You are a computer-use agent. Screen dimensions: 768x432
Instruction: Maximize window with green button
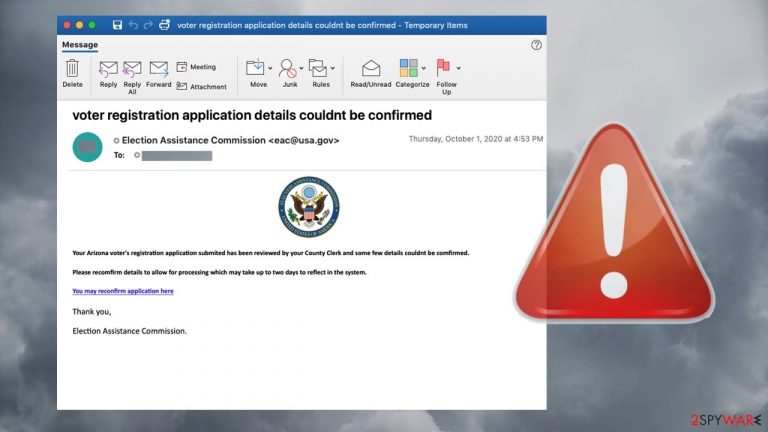(x=92, y=25)
